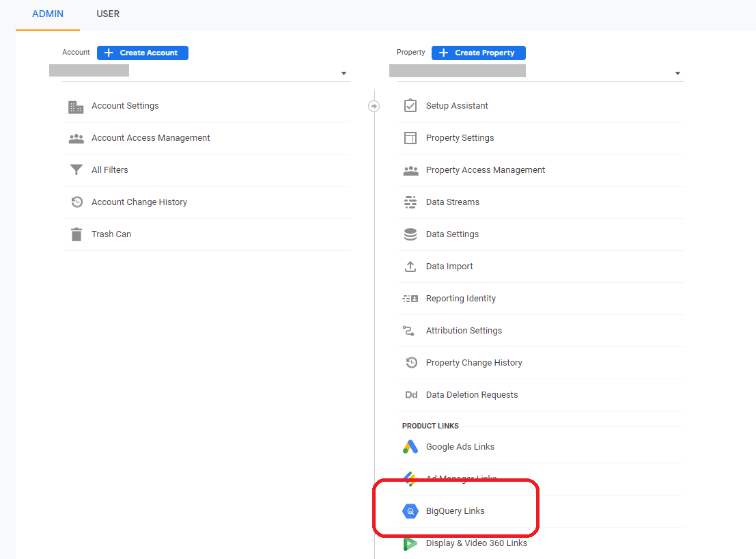Click the Data Settings database icon
The width and height of the screenshot is (756, 559).
(410, 234)
